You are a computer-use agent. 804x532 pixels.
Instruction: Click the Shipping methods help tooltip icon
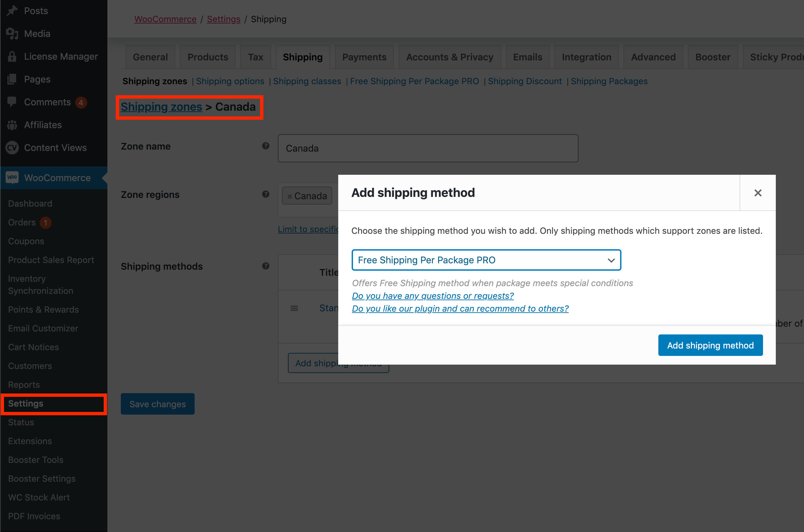[265, 266]
